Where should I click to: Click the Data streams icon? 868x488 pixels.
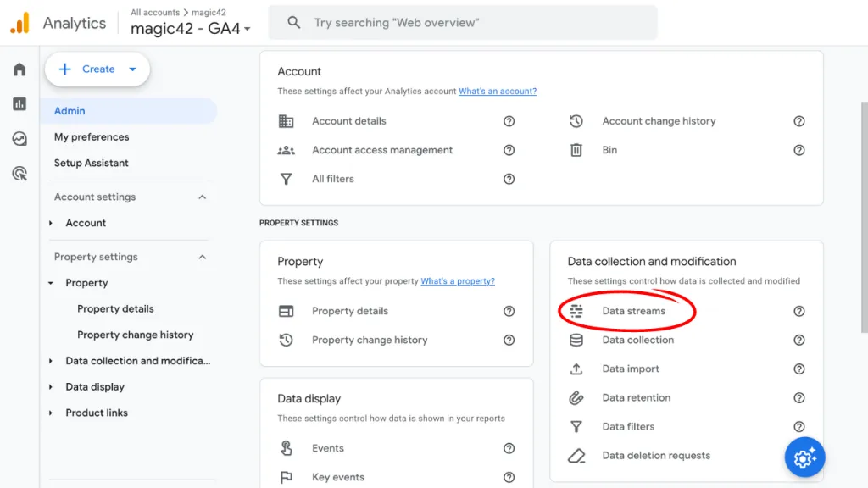(576, 311)
